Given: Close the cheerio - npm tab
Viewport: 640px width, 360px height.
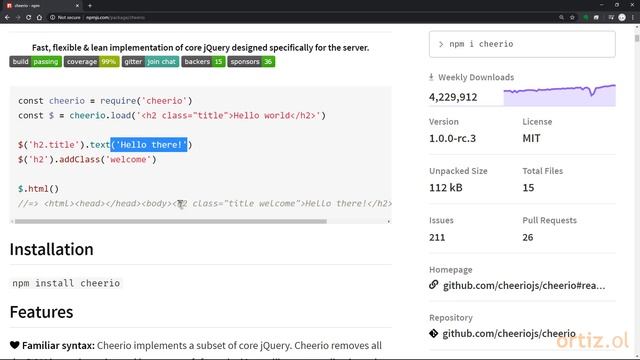Looking at the screenshot, I should [x=78, y=6].
